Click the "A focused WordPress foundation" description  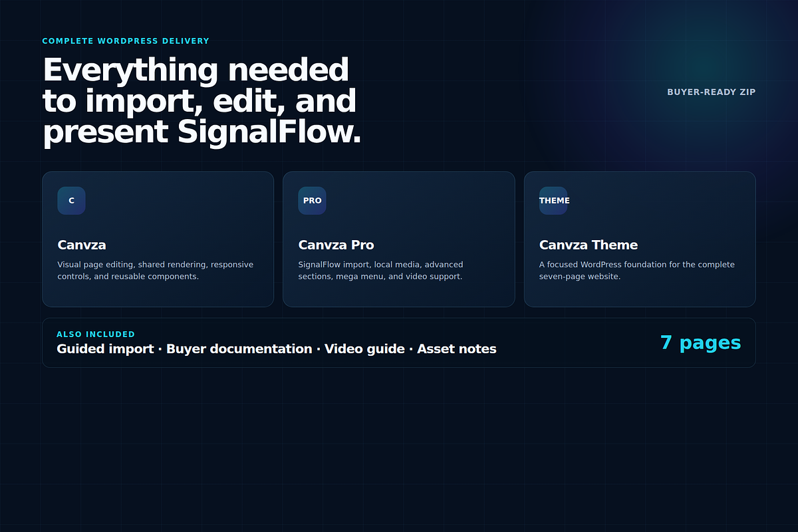tap(637, 271)
